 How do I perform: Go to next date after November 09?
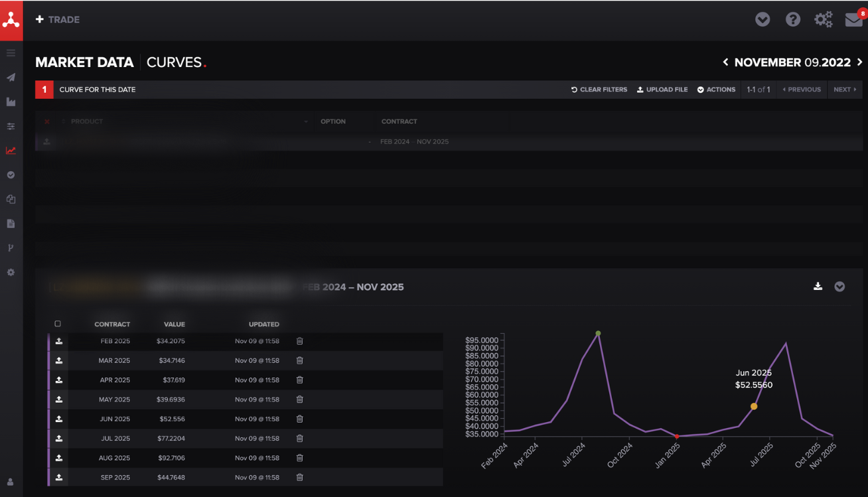[x=860, y=62]
